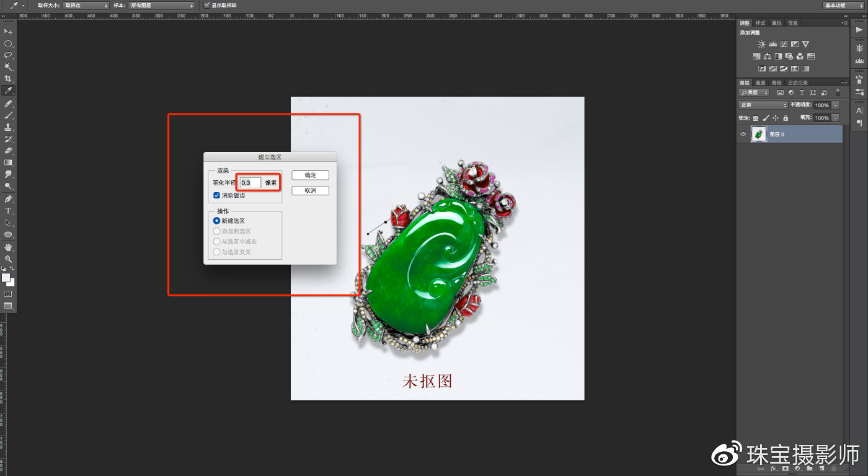
Task: Select the Zoom tool
Action: click(x=8, y=258)
